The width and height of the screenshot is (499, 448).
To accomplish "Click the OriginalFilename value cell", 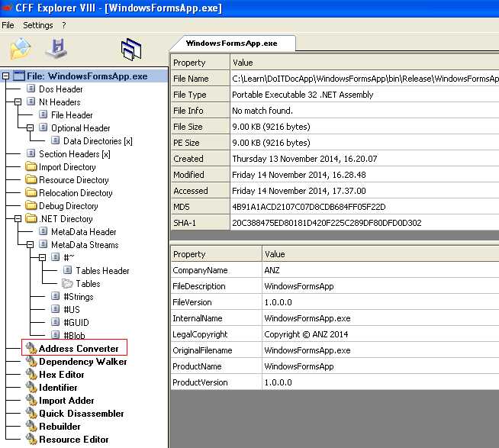I will (381, 350).
